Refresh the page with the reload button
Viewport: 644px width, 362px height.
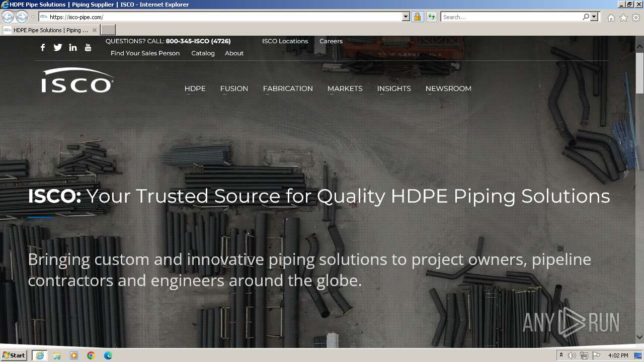(431, 17)
